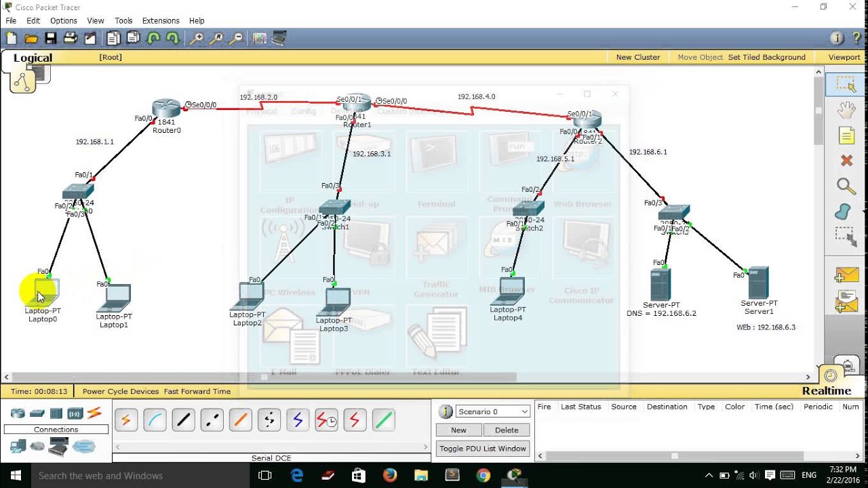
Task: Add a Complex PDU open envelope
Action: point(847,301)
